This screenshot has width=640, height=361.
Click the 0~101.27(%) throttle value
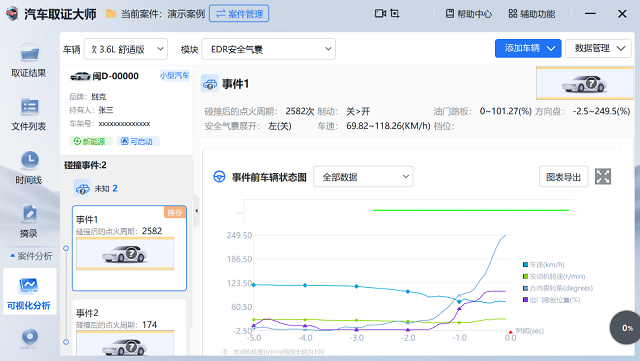pos(506,111)
